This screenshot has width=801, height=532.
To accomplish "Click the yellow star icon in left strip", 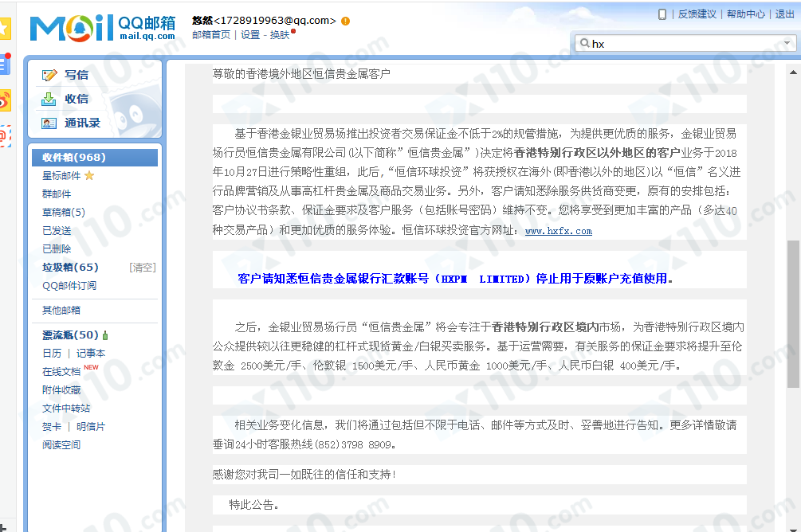I will [x=5, y=29].
